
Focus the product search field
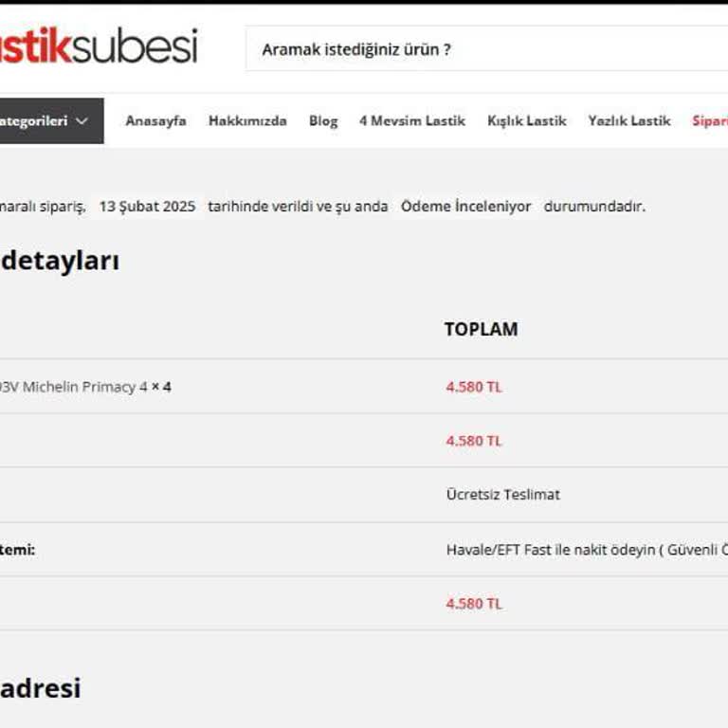point(486,48)
